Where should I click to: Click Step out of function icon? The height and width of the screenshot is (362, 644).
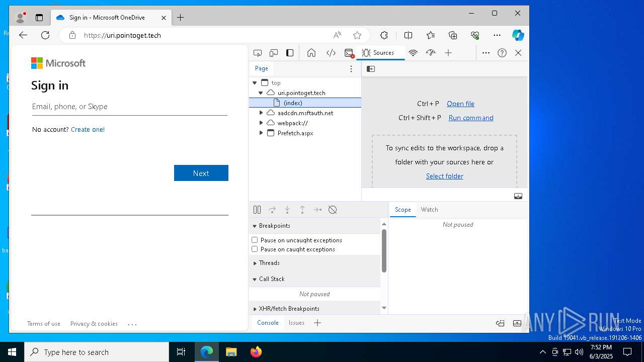[302, 210]
